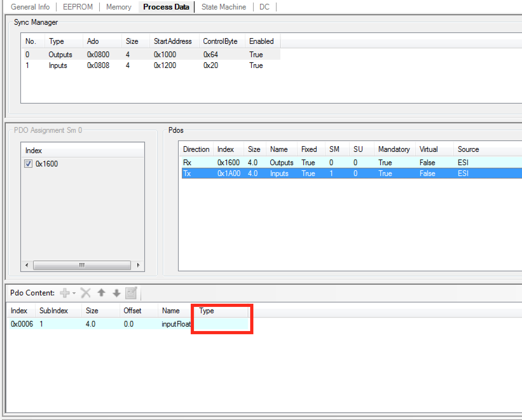Screen dimensions: 522x420
Task: Open the DC tab at the top
Action: 265,7
